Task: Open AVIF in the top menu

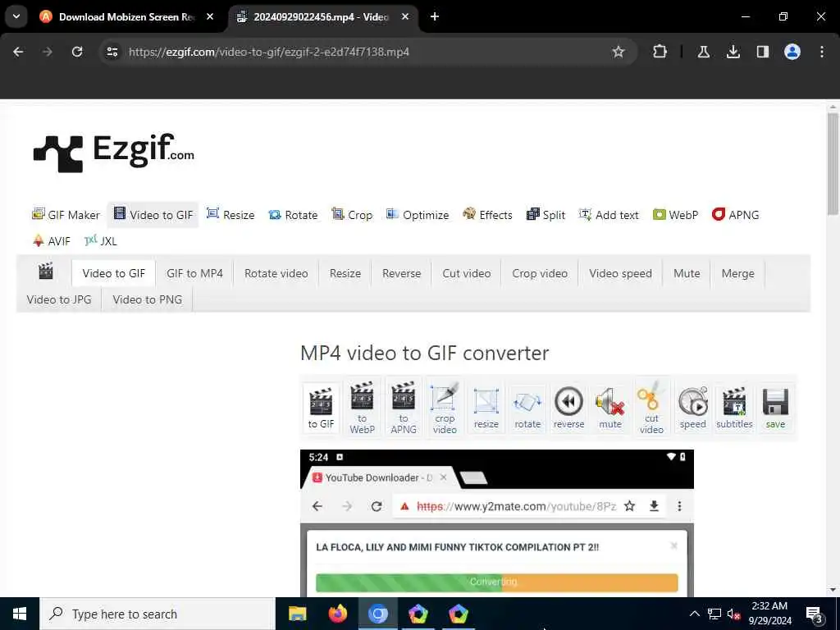Action: click(x=52, y=241)
